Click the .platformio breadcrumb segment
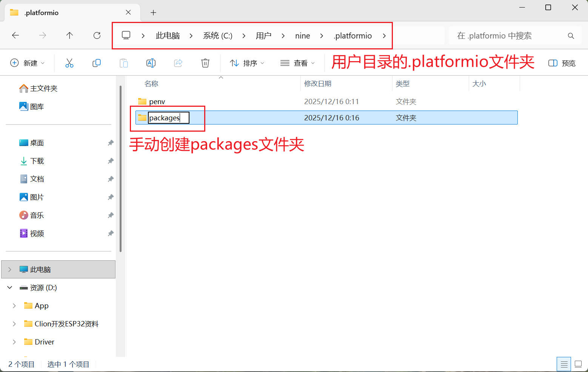Image resolution: width=588 pixels, height=372 pixels. pyautogui.click(x=353, y=36)
